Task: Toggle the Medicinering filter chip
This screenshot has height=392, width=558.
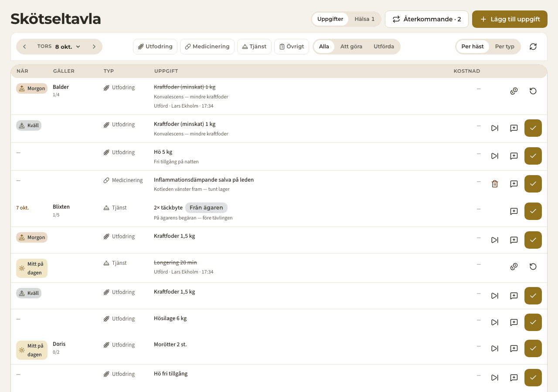Action: tap(207, 47)
